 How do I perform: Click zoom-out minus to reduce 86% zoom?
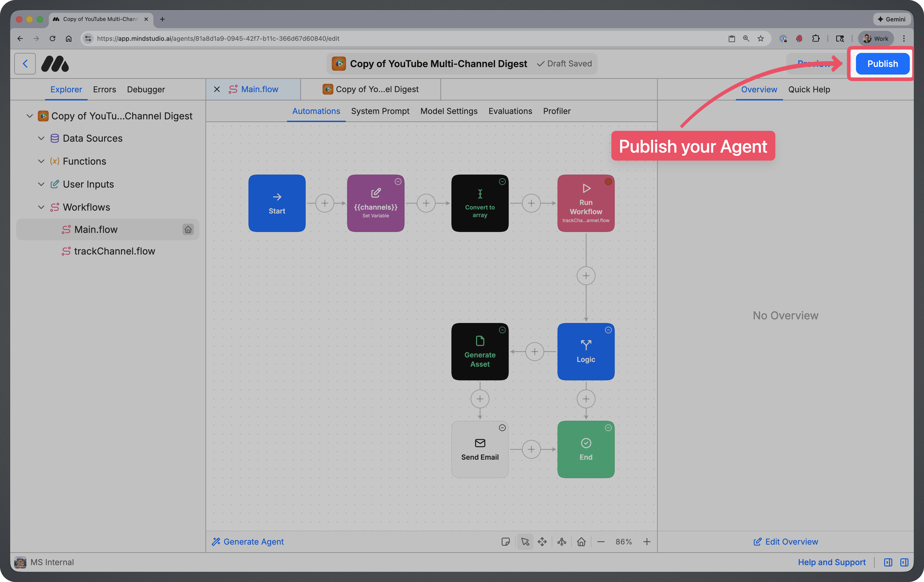601,542
